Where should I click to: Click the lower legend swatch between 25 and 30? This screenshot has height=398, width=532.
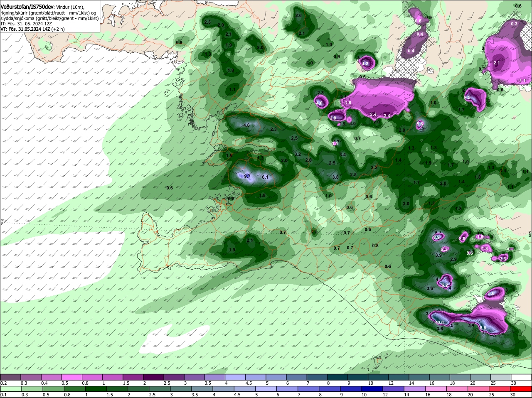click(x=499, y=388)
